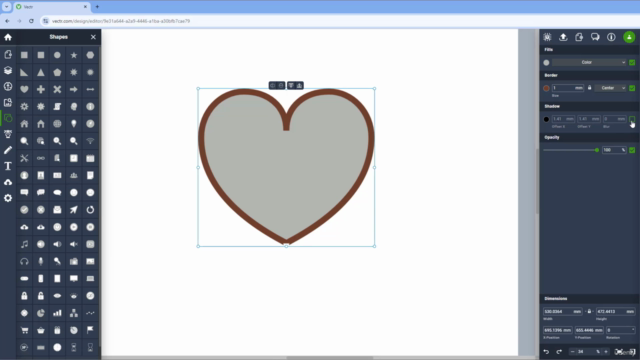Open the comments chat icon
Screen dimensions: 640x360
pyautogui.click(x=595, y=37)
